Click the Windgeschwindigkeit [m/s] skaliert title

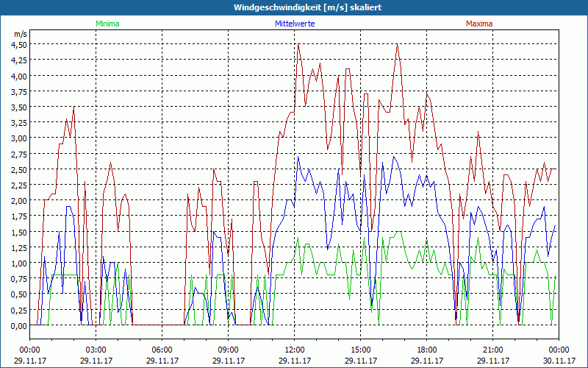point(307,7)
